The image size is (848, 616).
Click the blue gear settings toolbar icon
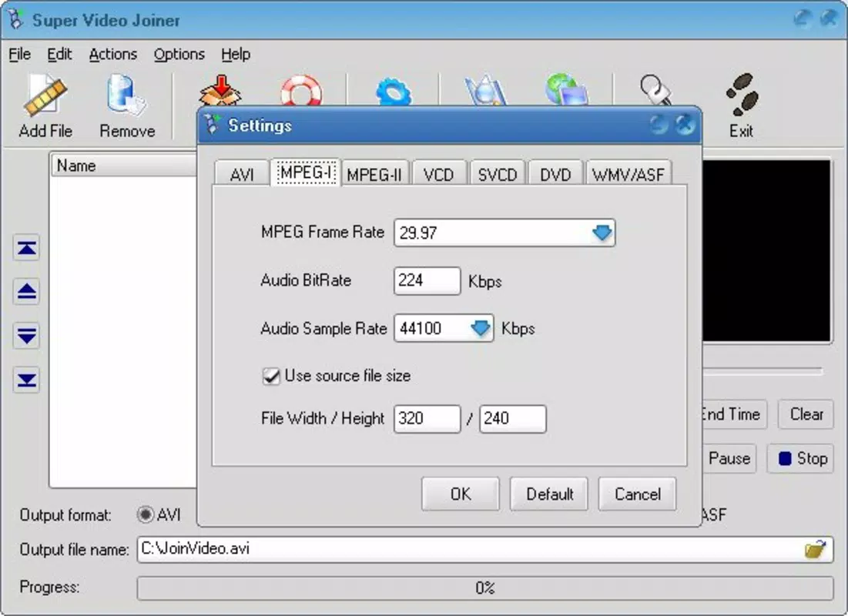[393, 92]
